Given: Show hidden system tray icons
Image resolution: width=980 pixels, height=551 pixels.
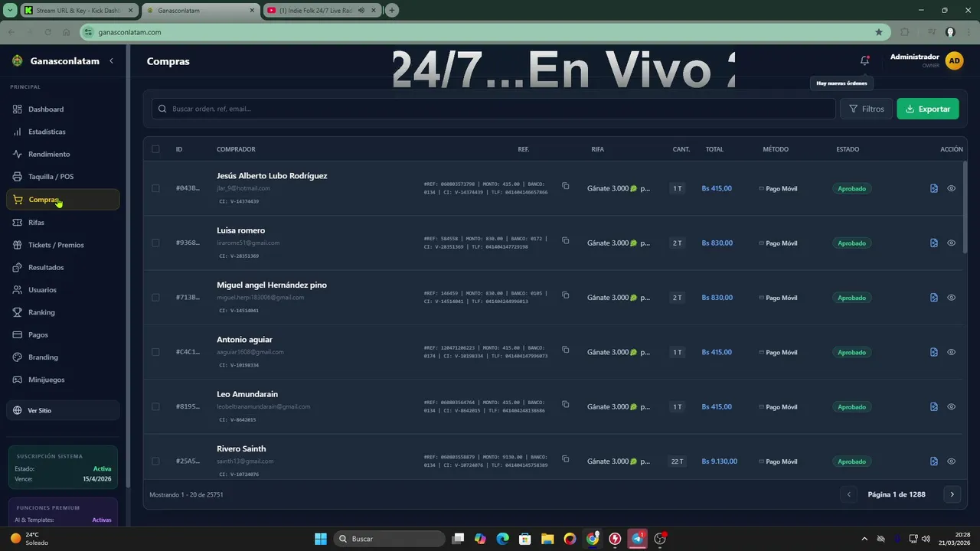Looking at the screenshot, I should tap(864, 539).
